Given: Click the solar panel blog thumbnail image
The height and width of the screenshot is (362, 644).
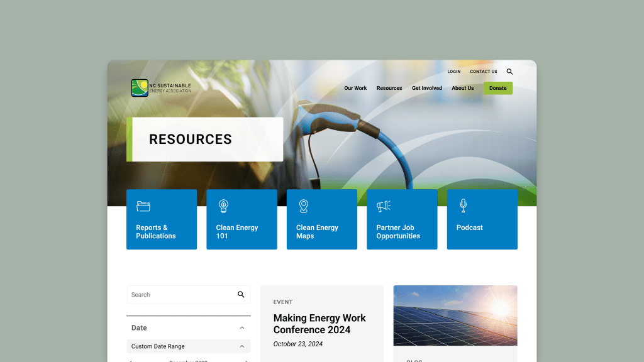Looking at the screenshot, I should 455,315.
